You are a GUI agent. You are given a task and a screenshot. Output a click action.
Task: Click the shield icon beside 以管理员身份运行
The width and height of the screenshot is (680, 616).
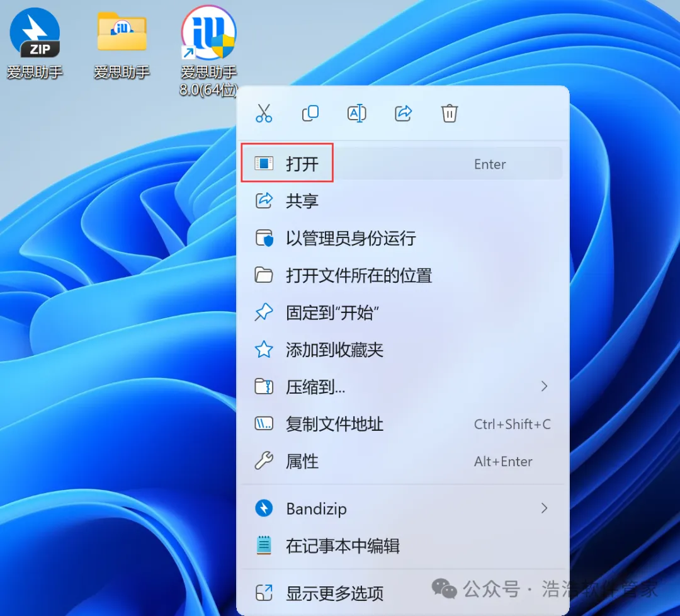coord(264,238)
